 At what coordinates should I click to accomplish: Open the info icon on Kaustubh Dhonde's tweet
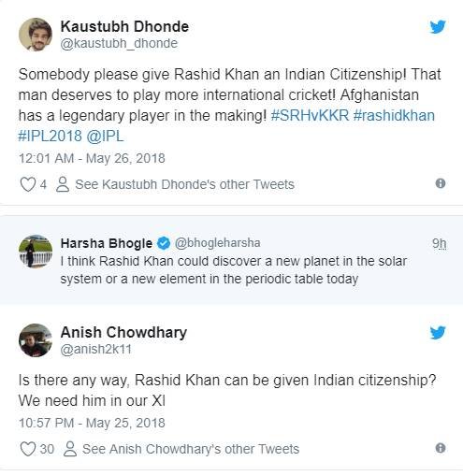coord(441,183)
